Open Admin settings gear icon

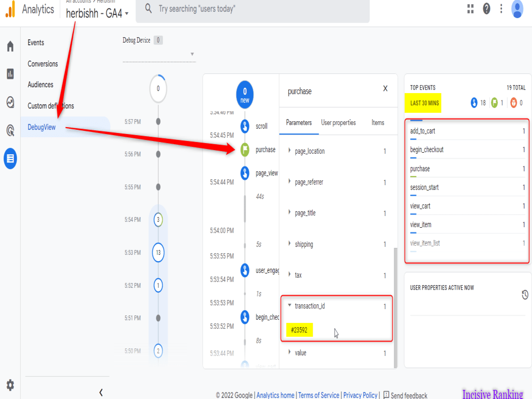click(10, 385)
